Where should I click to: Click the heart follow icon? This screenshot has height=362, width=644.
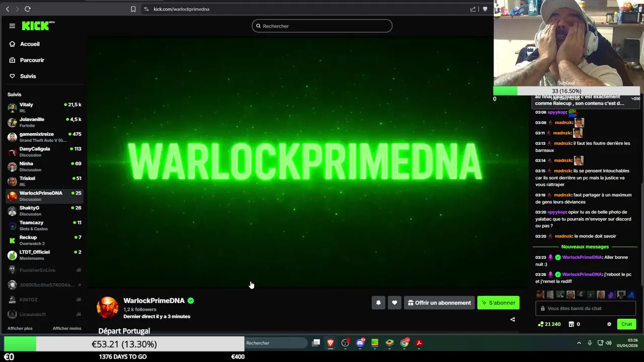[x=394, y=303]
